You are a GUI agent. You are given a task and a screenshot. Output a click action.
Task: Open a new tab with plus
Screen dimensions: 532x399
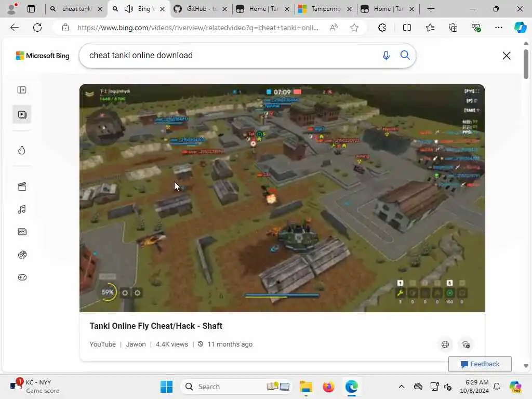(x=431, y=9)
